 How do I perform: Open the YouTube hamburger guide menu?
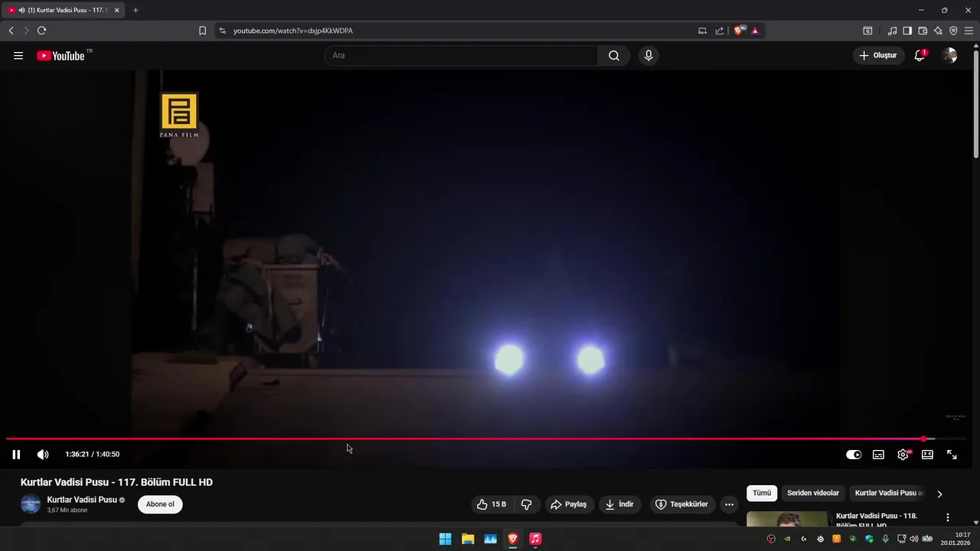coord(18,56)
